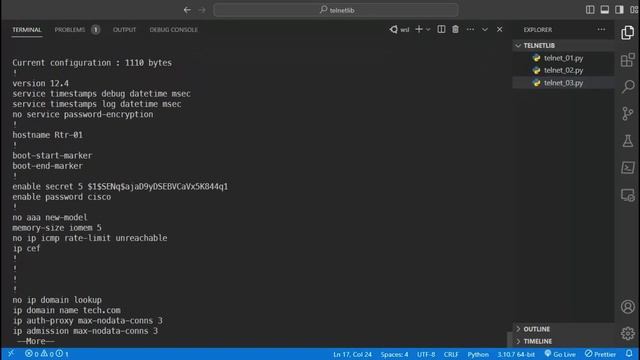
Task: Click enable password cisco line
Action: pos(62,197)
